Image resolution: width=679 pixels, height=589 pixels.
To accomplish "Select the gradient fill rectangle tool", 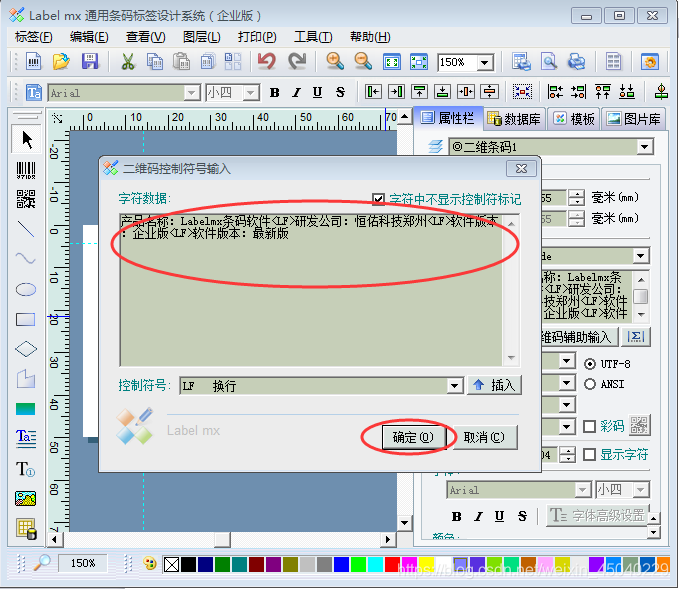I will [26, 409].
